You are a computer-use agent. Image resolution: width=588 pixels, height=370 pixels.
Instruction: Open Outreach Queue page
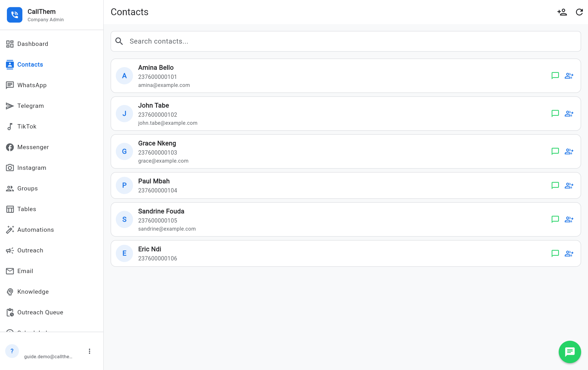(x=52, y=312)
